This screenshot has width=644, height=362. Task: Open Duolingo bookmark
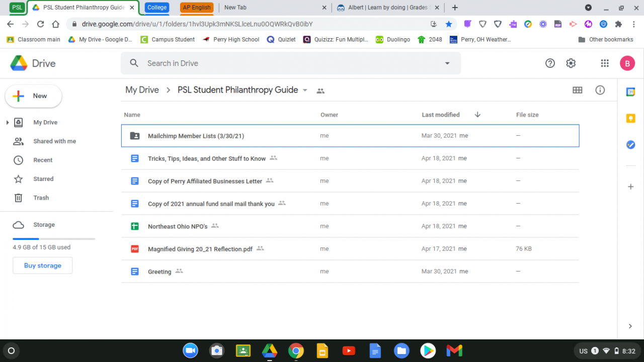pos(392,39)
